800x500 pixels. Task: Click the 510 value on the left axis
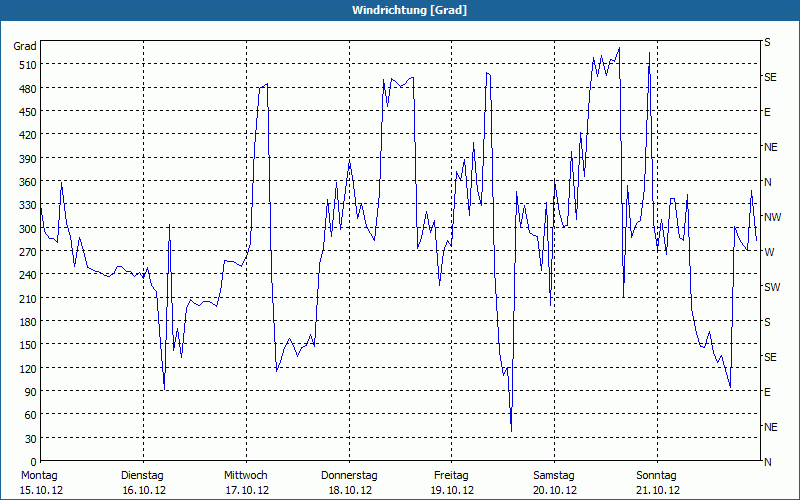pyautogui.click(x=28, y=65)
